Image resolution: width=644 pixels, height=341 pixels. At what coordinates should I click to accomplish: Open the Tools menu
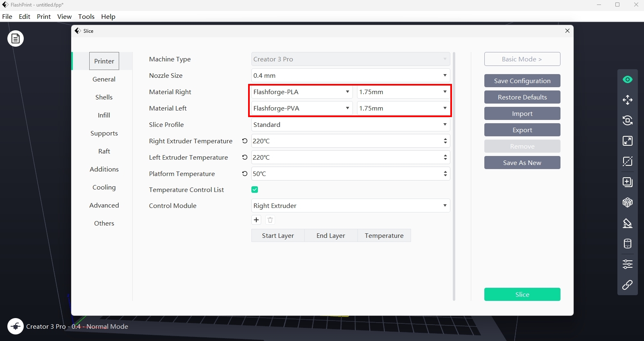click(x=86, y=16)
